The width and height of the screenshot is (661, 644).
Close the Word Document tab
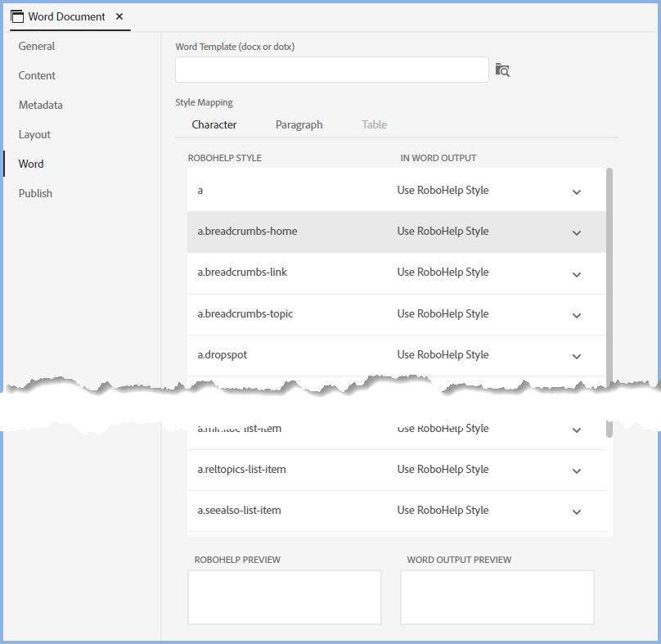tap(119, 16)
